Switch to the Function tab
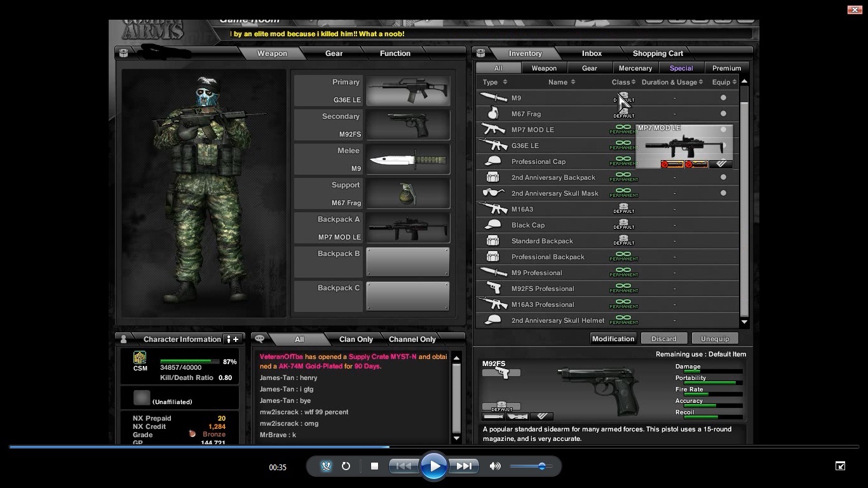Screen dimensions: 868x488 click(x=395, y=53)
